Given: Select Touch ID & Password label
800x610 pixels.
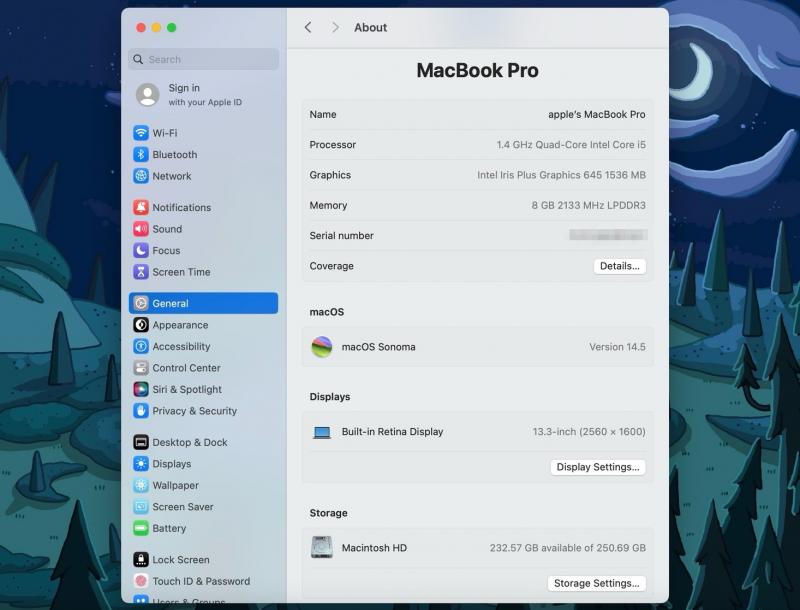Looking at the screenshot, I should [x=201, y=581].
